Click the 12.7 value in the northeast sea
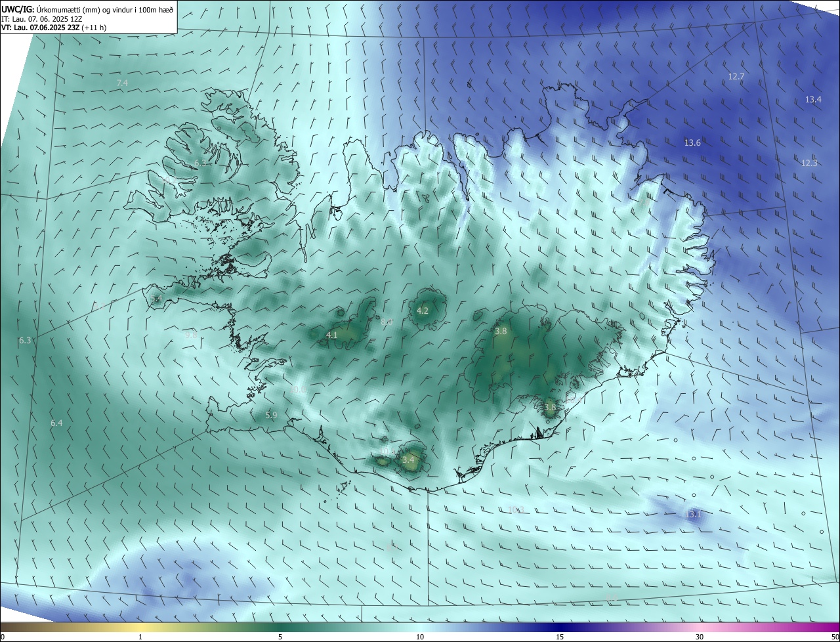Viewport: 840px width, 642px height. tap(736, 76)
